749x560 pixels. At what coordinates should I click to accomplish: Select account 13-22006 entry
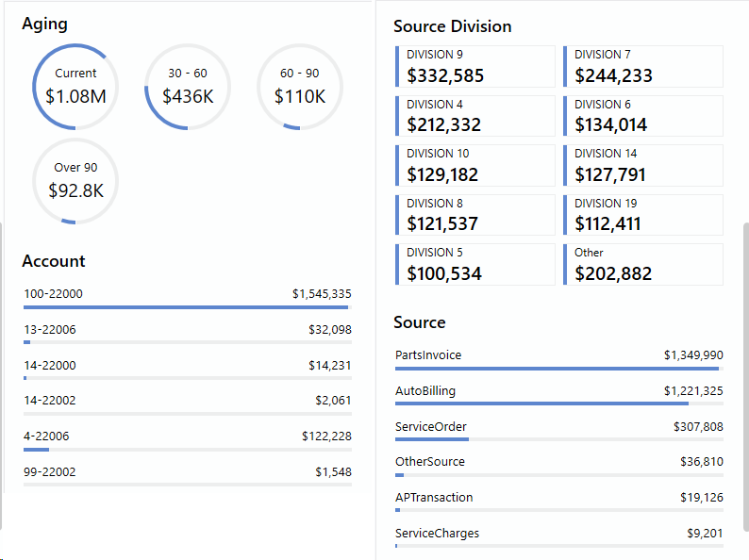pyautogui.click(x=187, y=333)
